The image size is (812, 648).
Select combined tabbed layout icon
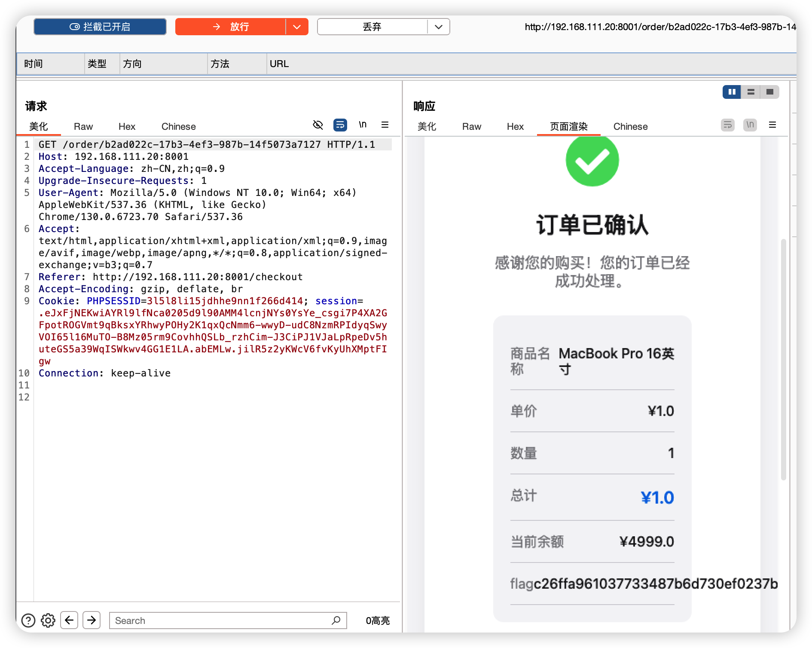pyautogui.click(x=770, y=92)
